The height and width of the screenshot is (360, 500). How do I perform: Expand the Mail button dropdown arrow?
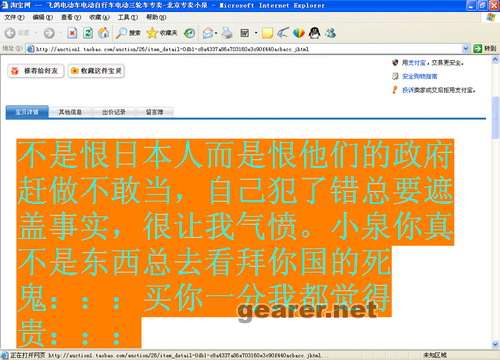pyautogui.click(x=216, y=33)
